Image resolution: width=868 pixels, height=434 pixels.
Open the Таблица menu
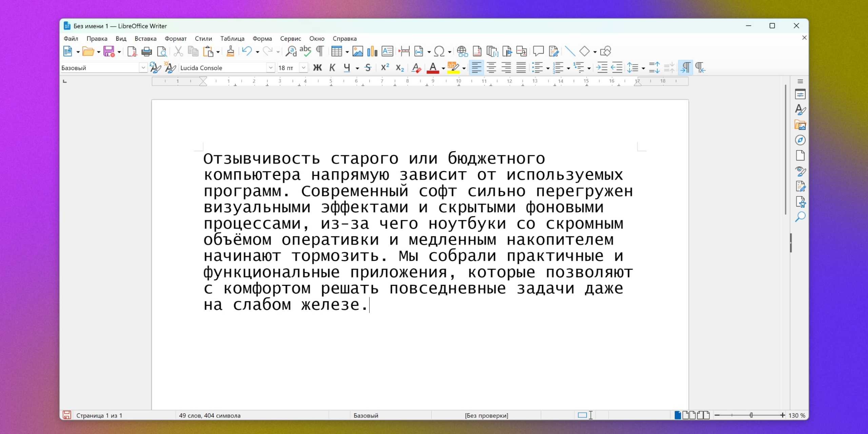(232, 39)
